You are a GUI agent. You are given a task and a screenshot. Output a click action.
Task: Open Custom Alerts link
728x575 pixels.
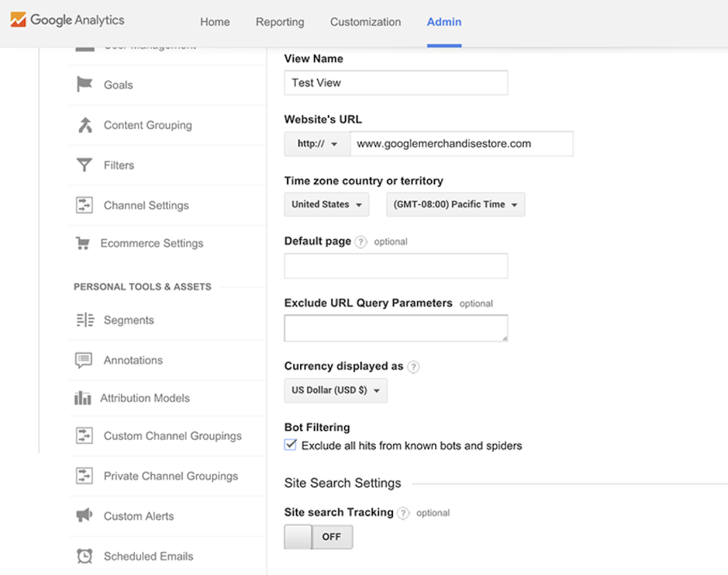click(x=139, y=516)
